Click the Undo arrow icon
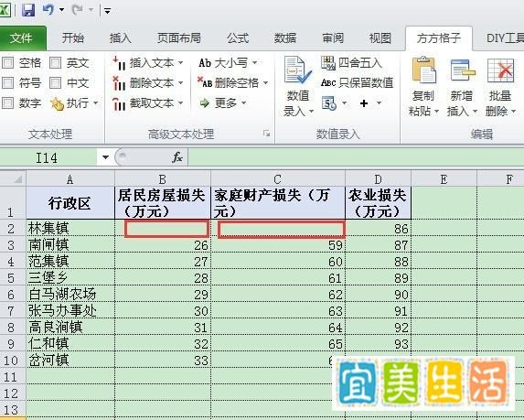Image resolution: width=524 pixels, height=420 pixels. tap(48, 10)
